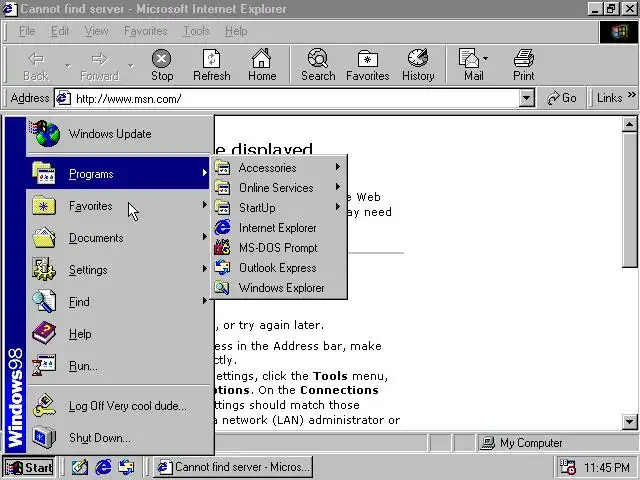Open the Favorites menu in menu bar
640x480 pixels.
[146, 31]
